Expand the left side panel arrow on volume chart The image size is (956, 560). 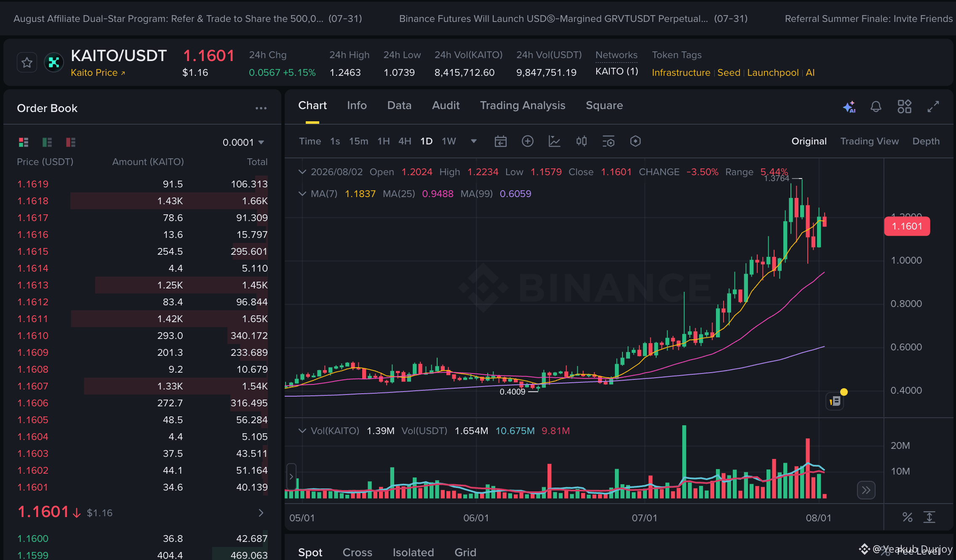click(291, 477)
